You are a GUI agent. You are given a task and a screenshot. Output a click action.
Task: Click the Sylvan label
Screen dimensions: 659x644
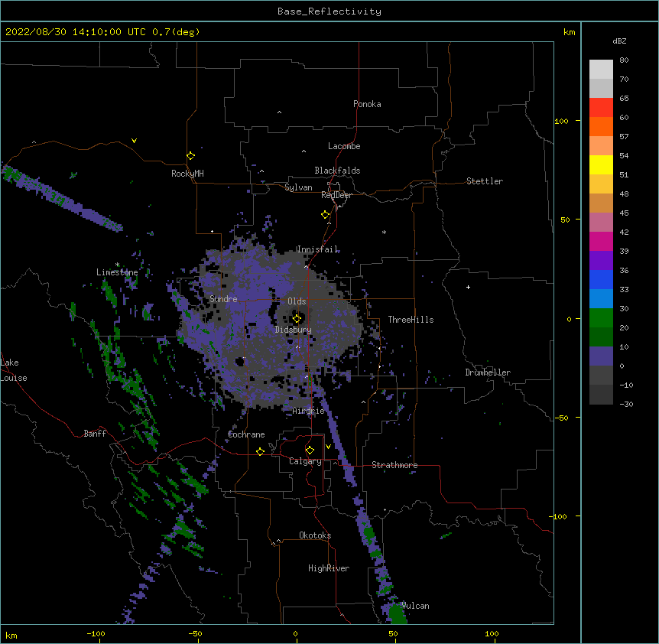pos(298,187)
